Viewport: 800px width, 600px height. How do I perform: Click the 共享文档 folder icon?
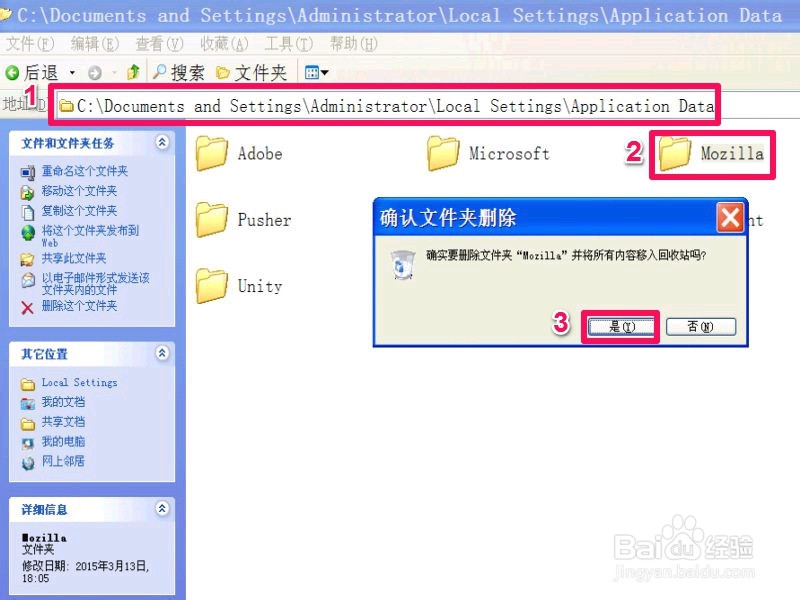[x=28, y=423]
